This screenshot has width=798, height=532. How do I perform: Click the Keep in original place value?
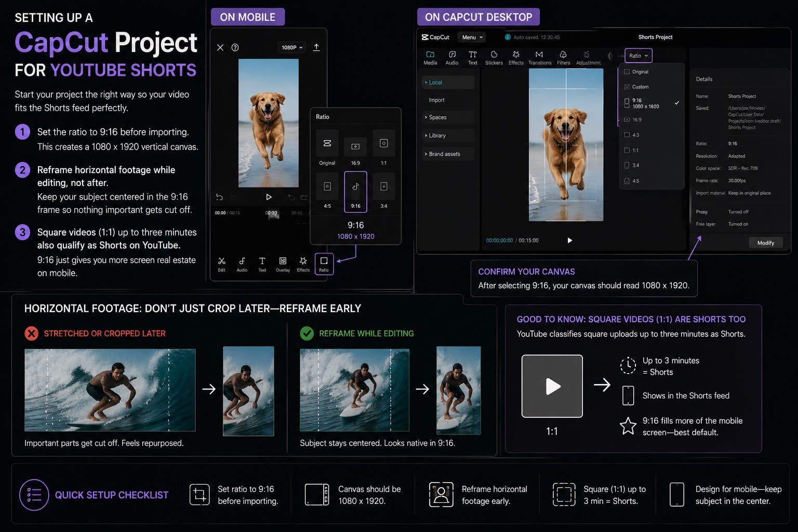click(x=749, y=193)
